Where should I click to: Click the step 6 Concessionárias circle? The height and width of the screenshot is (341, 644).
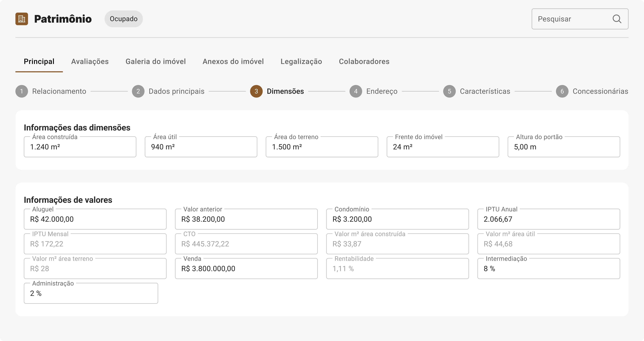click(562, 91)
